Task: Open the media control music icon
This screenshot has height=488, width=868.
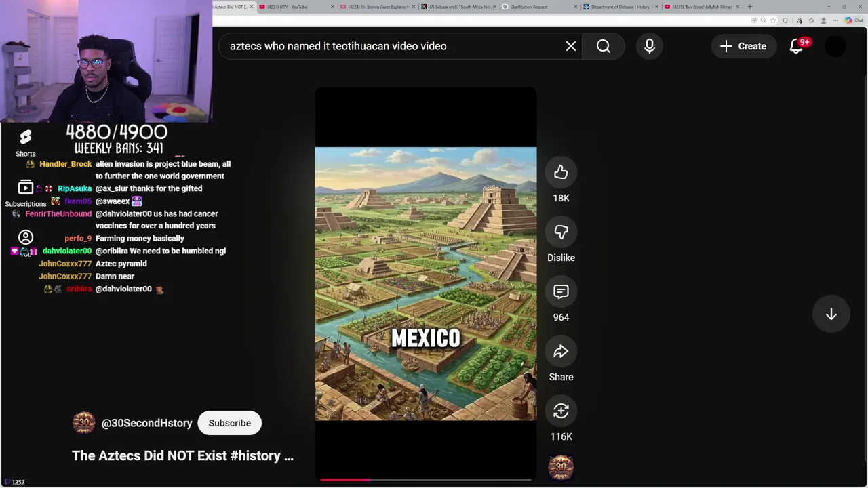Action: click(800, 20)
